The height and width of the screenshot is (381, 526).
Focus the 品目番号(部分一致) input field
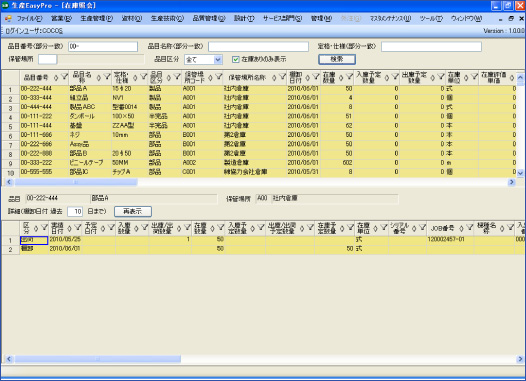pyautogui.click(x=103, y=46)
